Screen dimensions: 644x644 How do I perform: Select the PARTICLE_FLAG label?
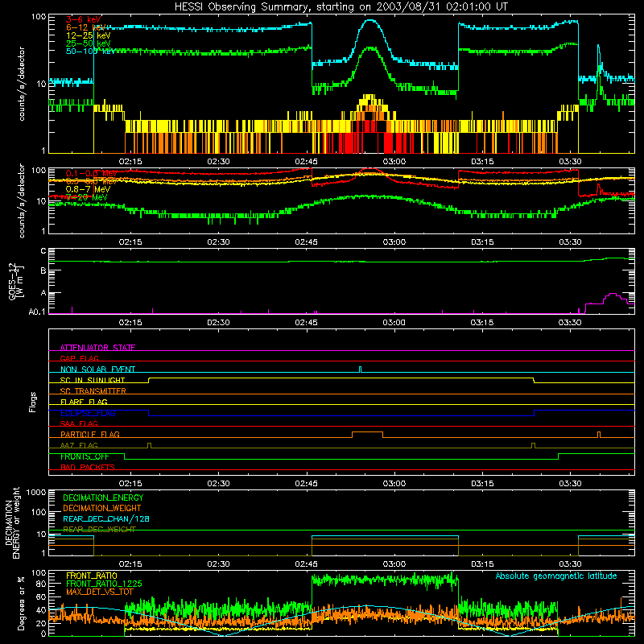[90, 434]
